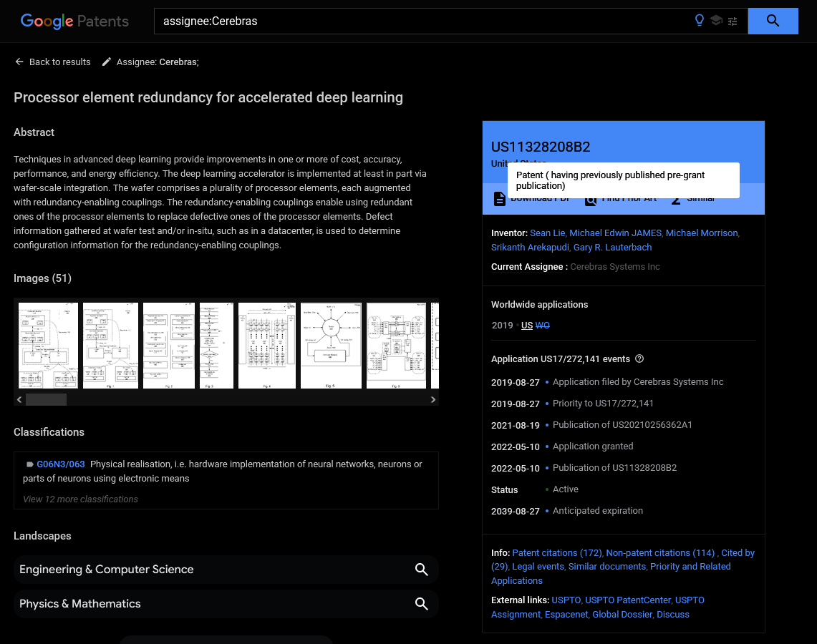This screenshot has width=817, height=644.
Task: Expand View 12 more classifications
Action: coord(80,499)
